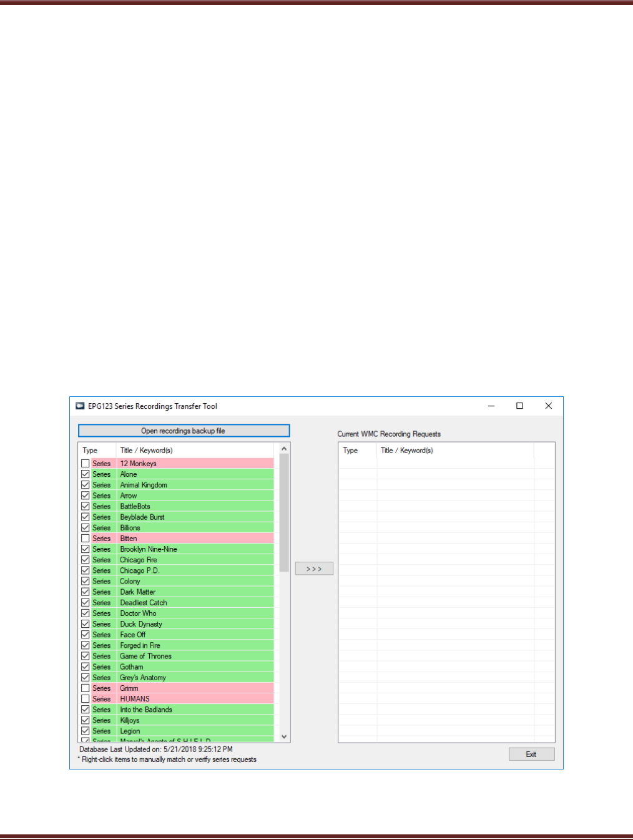Screen dimensions: 633x840
Task: Click the EPG123 app icon in title bar
Action: pyautogui.click(x=80, y=406)
